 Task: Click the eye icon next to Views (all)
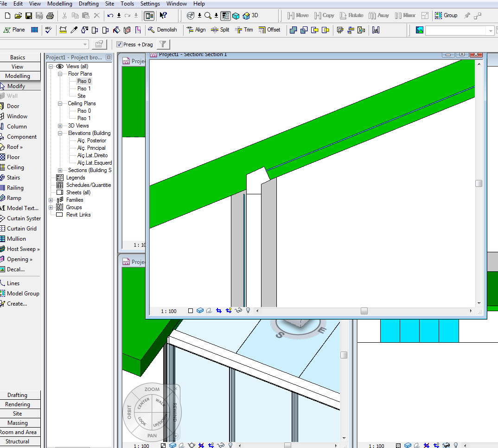click(60, 66)
